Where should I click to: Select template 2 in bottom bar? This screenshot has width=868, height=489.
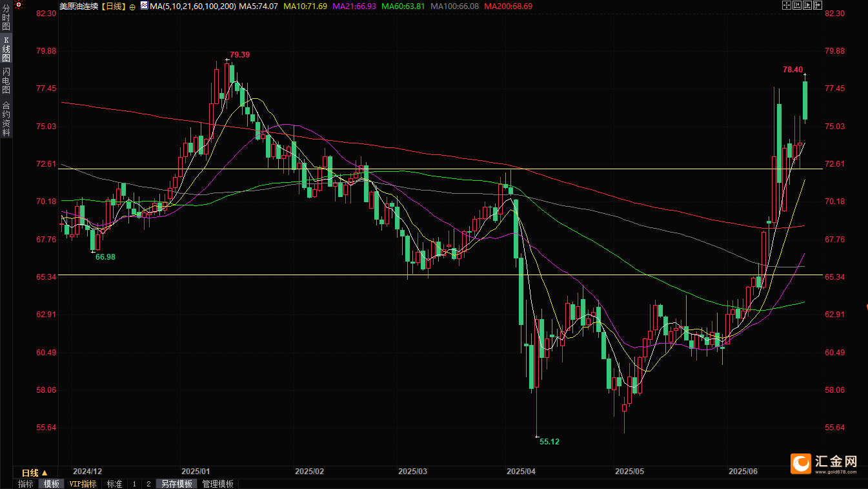click(x=148, y=484)
